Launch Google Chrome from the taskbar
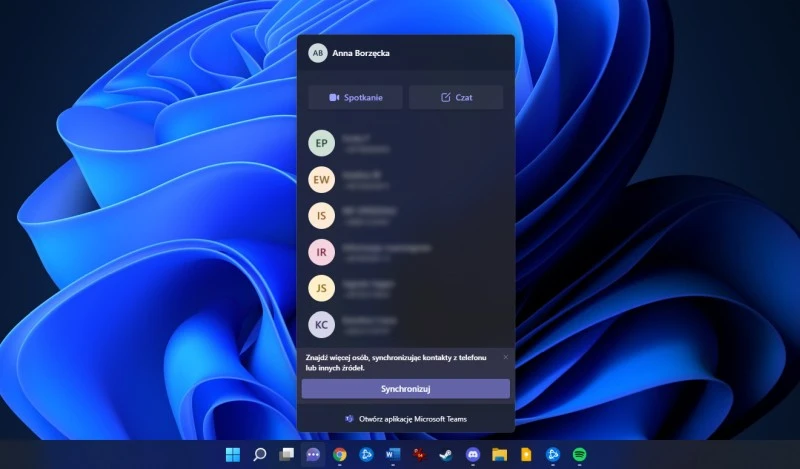800x469 pixels. [340, 455]
